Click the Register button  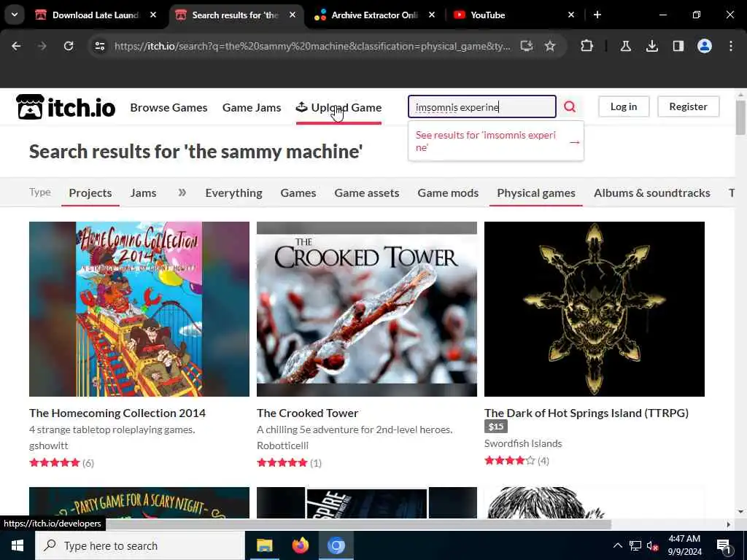click(x=688, y=106)
